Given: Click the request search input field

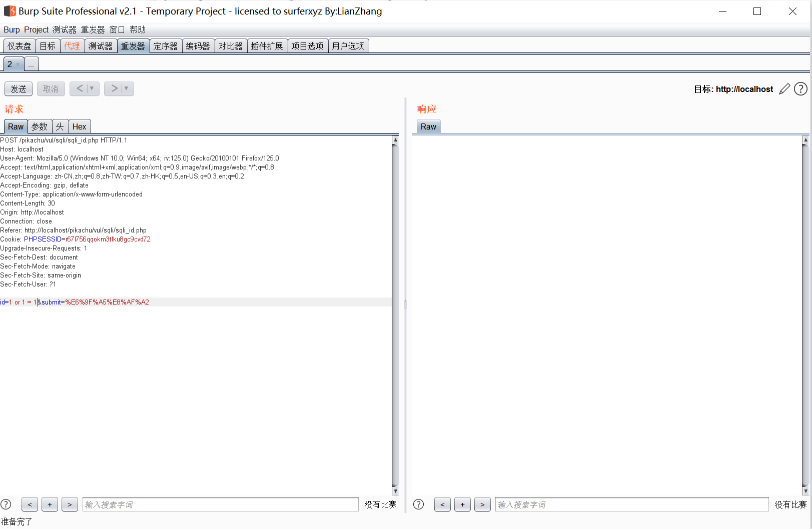Looking at the screenshot, I should point(220,504).
